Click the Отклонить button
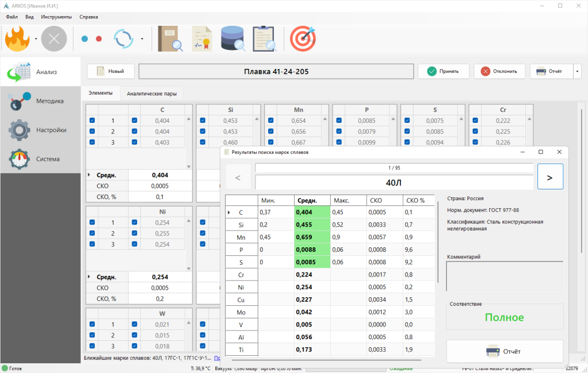Screen dimensions: 588x373 point(499,72)
